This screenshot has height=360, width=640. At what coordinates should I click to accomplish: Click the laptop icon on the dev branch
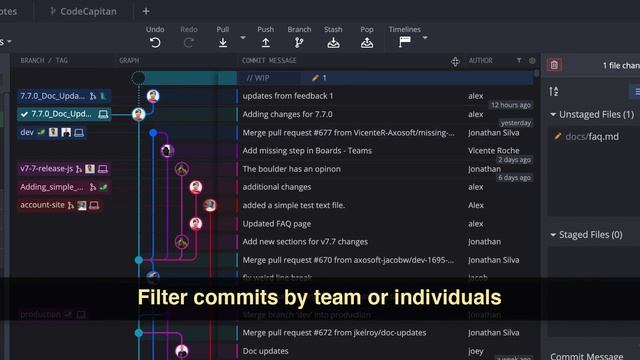click(x=79, y=133)
